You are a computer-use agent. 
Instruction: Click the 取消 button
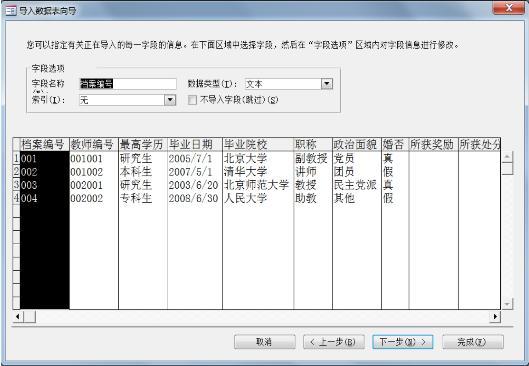(x=264, y=342)
